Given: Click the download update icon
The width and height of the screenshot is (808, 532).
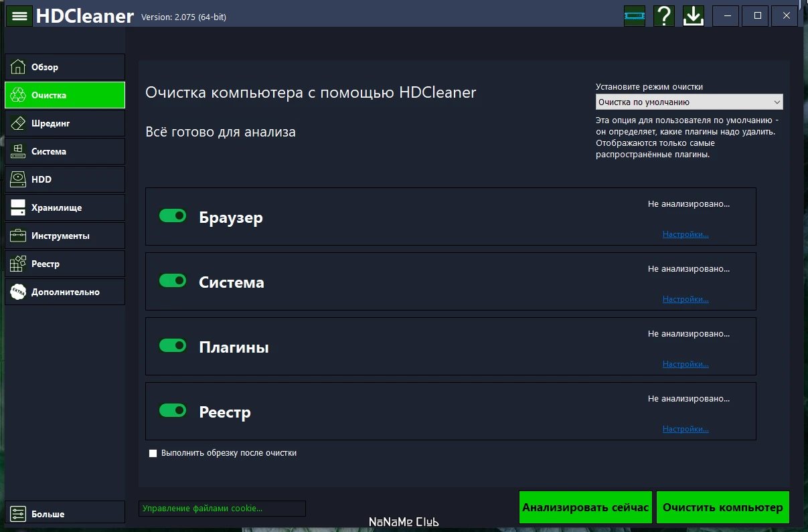Looking at the screenshot, I should [694, 15].
